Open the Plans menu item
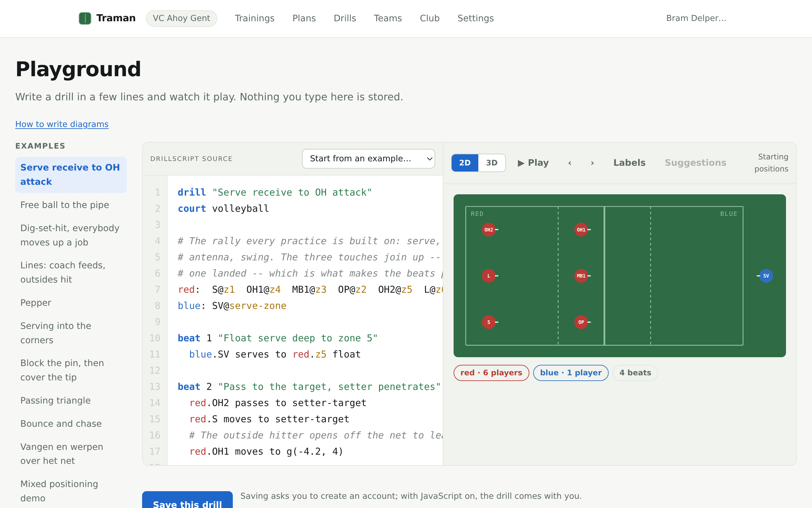812x508 pixels. tap(304, 18)
